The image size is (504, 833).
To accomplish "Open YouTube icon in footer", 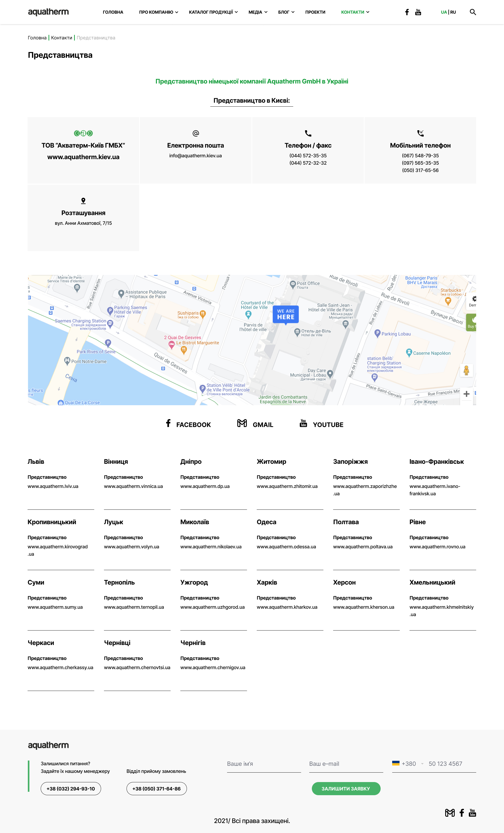I will click(x=472, y=813).
